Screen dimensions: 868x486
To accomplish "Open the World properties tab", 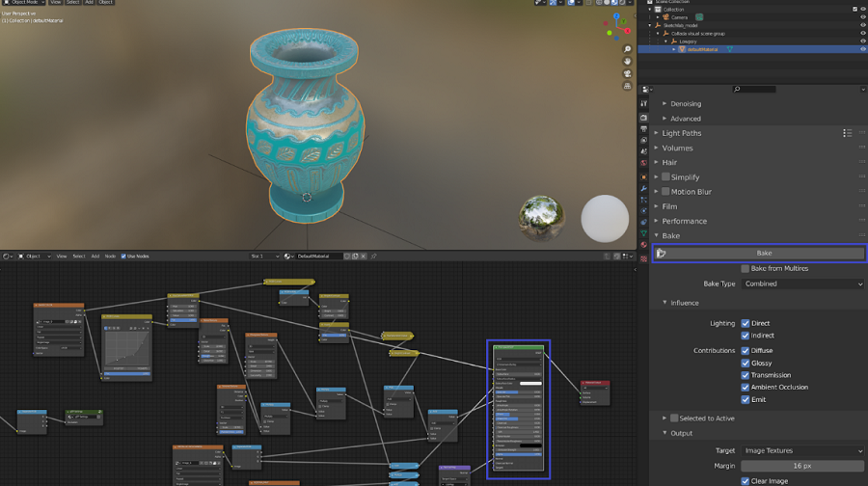I will [x=643, y=163].
